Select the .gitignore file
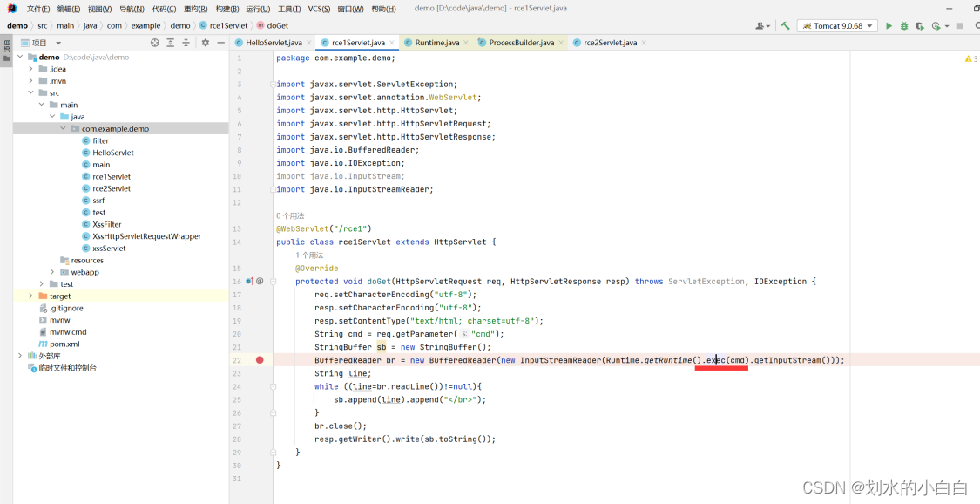The width and height of the screenshot is (980, 504). [66, 309]
